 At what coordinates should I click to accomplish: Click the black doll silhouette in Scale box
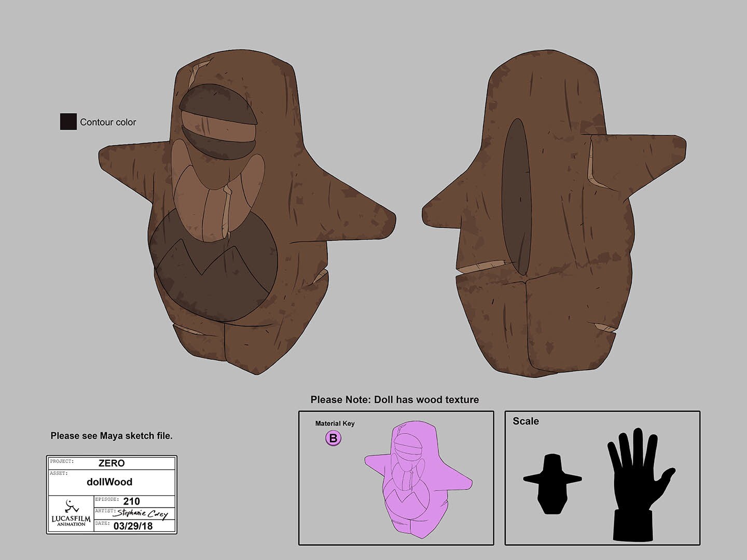(552, 484)
